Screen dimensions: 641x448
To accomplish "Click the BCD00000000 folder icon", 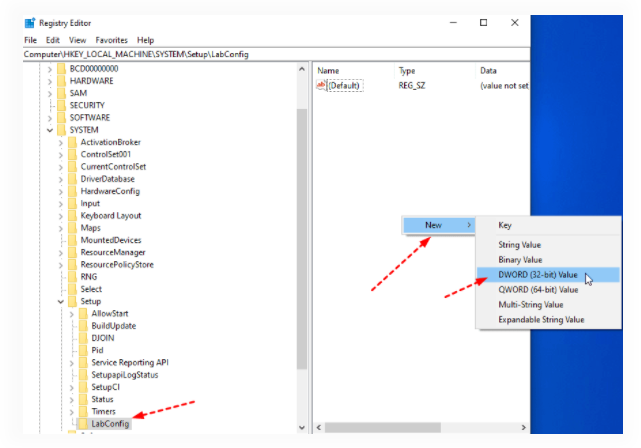I will 61,69.
